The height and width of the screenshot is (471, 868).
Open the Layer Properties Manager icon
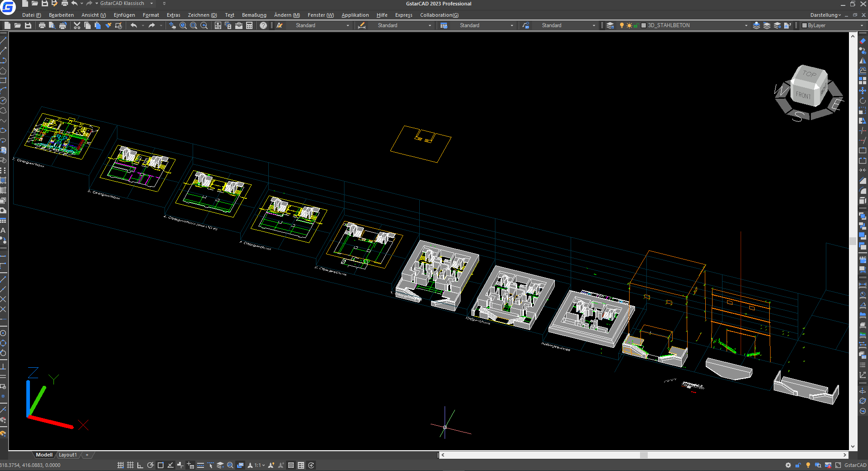pyautogui.click(x=610, y=25)
